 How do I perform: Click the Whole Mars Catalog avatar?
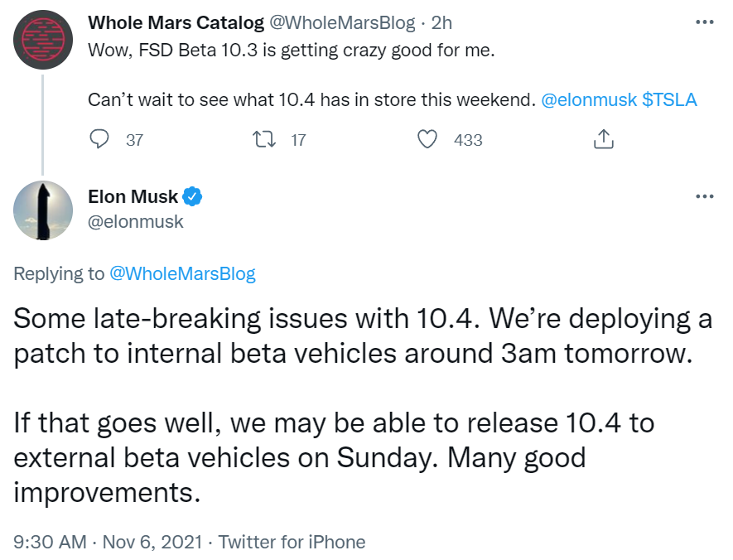click(43, 39)
